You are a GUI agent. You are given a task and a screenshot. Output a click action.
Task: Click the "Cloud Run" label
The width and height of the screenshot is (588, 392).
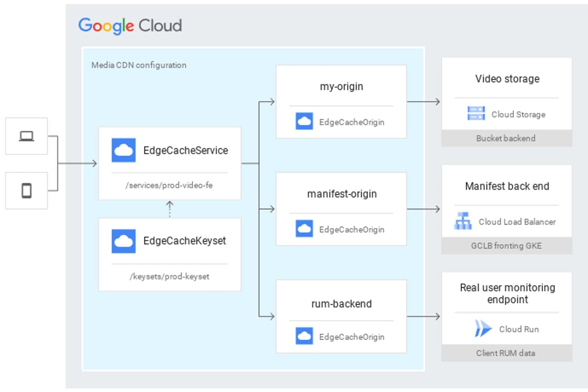point(519,329)
